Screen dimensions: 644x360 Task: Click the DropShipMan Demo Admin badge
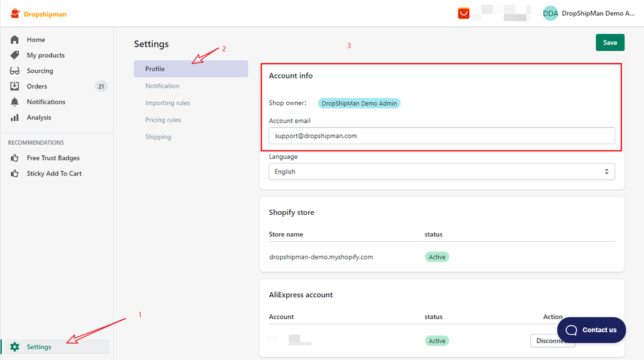359,104
